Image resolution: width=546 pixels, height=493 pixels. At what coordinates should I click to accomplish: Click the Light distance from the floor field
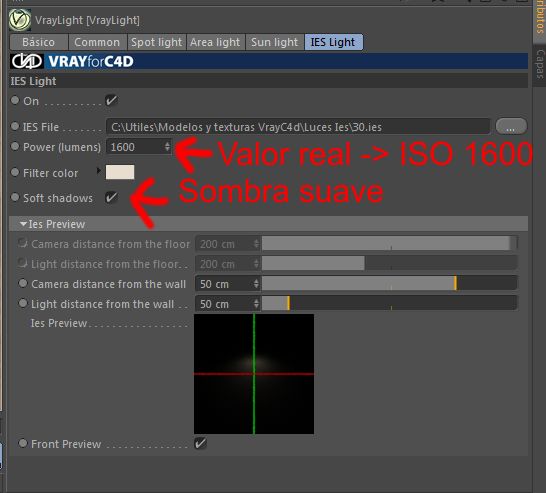[x=224, y=264]
